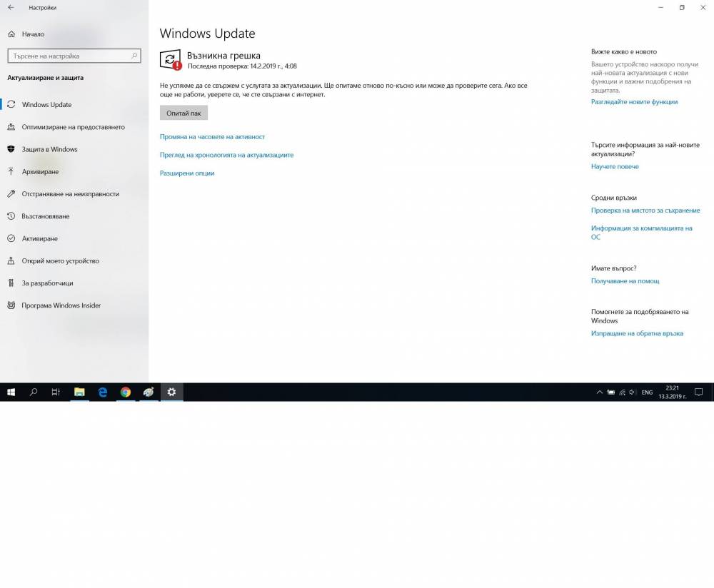Open Проверка на мястото за съхранение link
Image resolution: width=714 pixels, height=588 pixels.
click(645, 211)
